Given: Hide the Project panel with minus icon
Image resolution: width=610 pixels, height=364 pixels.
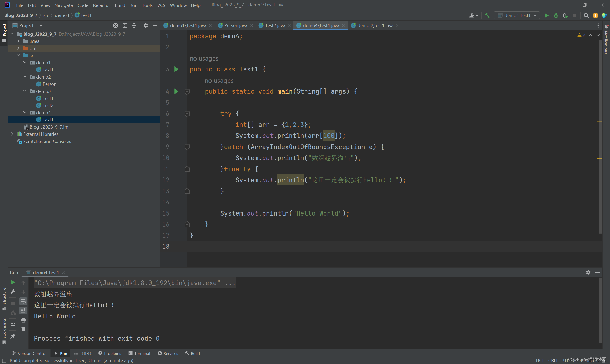Looking at the screenshot, I should 155,25.
